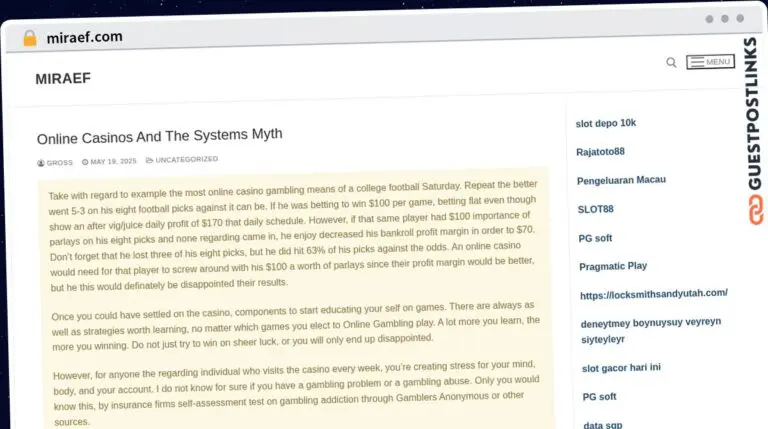Viewport: 768px width, 429px height.
Task: Click the clock icon beside post date
Action: (86, 161)
